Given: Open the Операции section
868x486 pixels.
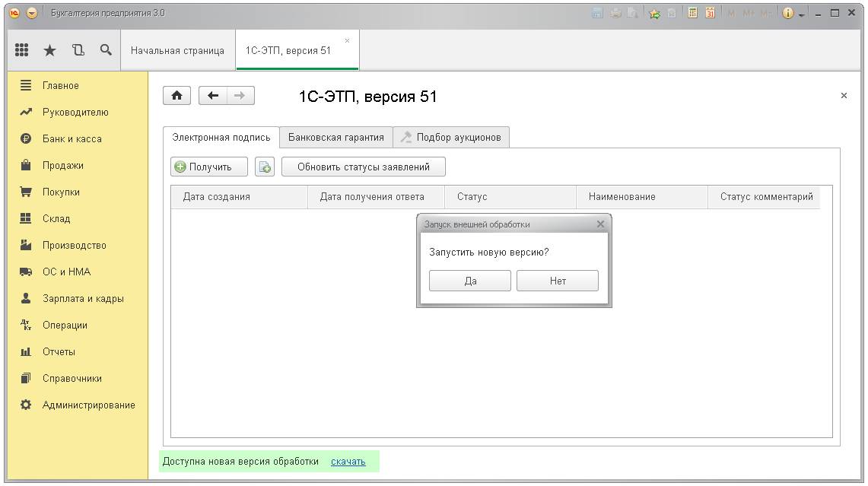Looking at the screenshot, I should 65,325.
